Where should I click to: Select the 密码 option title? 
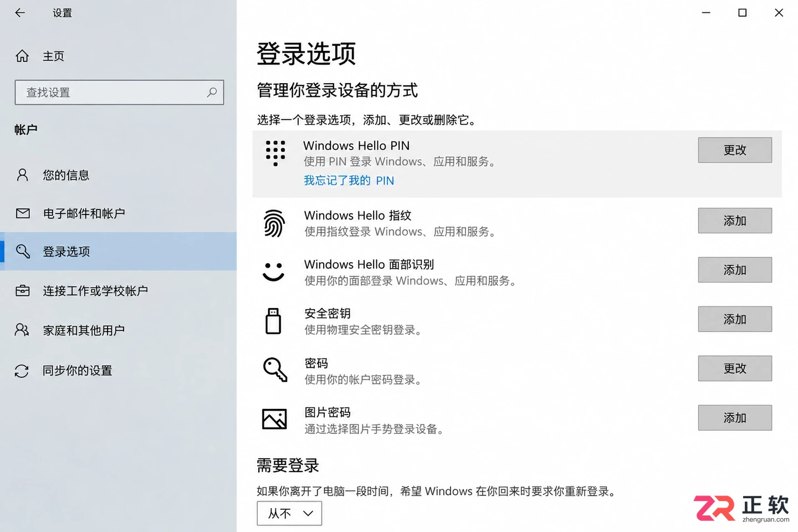click(x=316, y=364)
